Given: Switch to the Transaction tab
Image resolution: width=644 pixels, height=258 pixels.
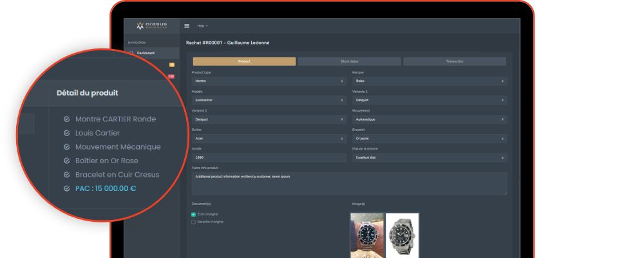Looking at the screenshot, I should [455, 61].
